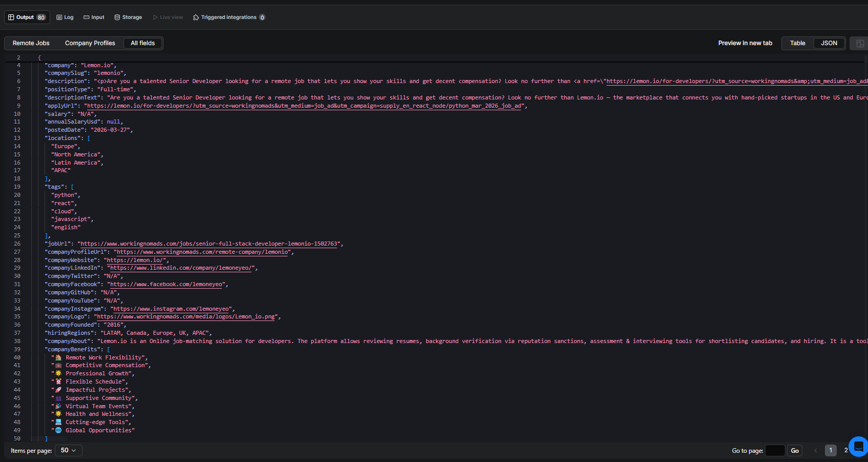This screenshot has height=462, width=868.
Task: Click the Storage database icon
Action: coord(117,17)
